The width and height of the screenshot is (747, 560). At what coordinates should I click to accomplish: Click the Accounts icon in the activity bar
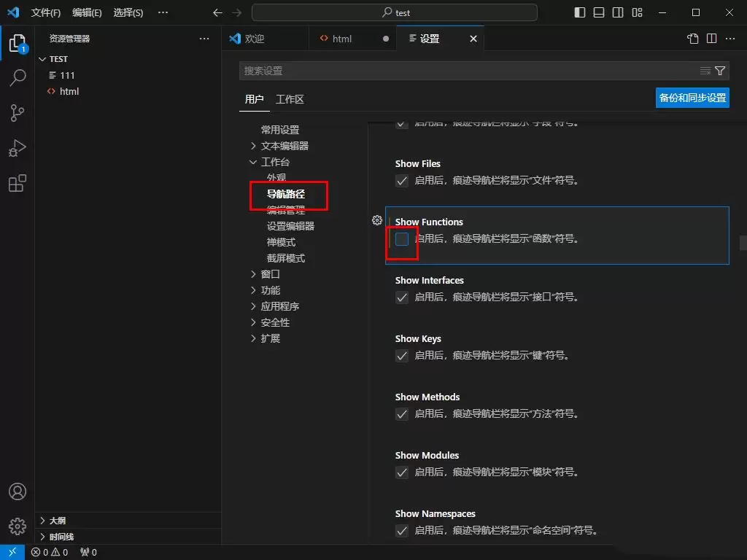[18, 491]
